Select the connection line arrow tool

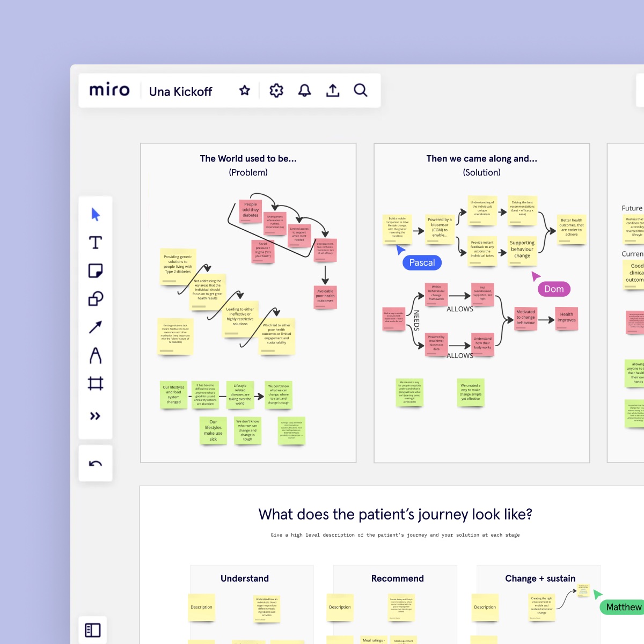click(x=96, y=327)
